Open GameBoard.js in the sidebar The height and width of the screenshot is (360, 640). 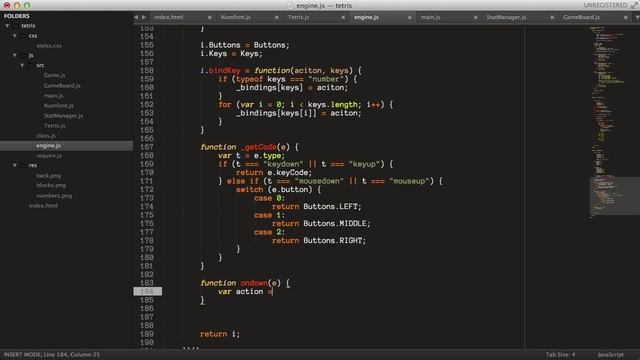62,86
